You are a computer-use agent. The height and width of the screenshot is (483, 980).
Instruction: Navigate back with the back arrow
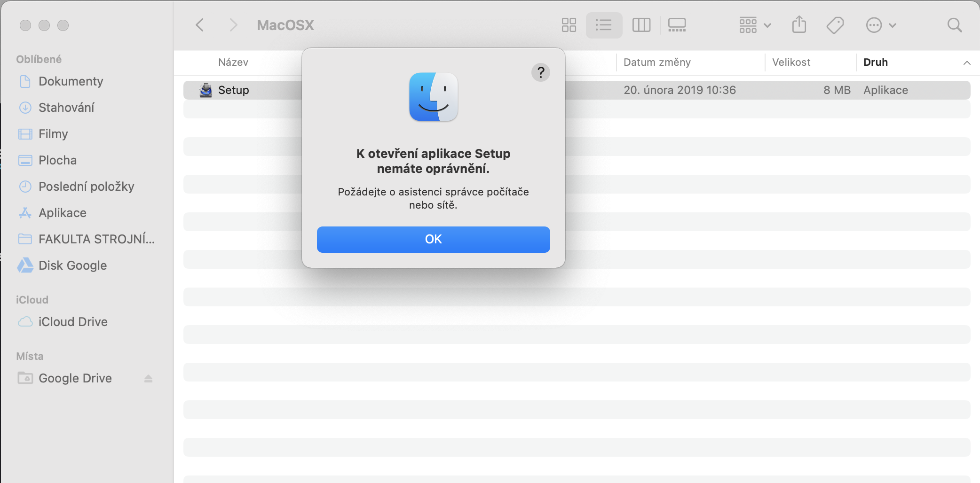click(200, 25)
